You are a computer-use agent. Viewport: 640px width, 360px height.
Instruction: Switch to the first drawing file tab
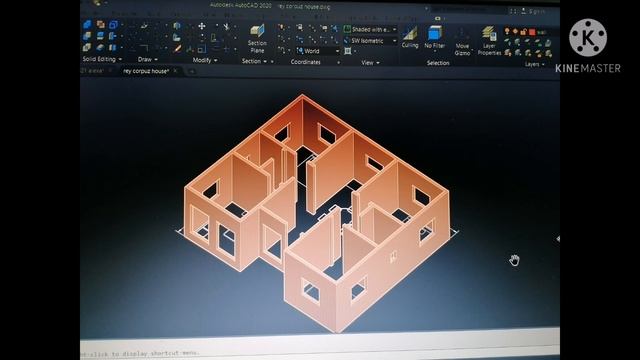pyautogui.click(x=92, y=71)
